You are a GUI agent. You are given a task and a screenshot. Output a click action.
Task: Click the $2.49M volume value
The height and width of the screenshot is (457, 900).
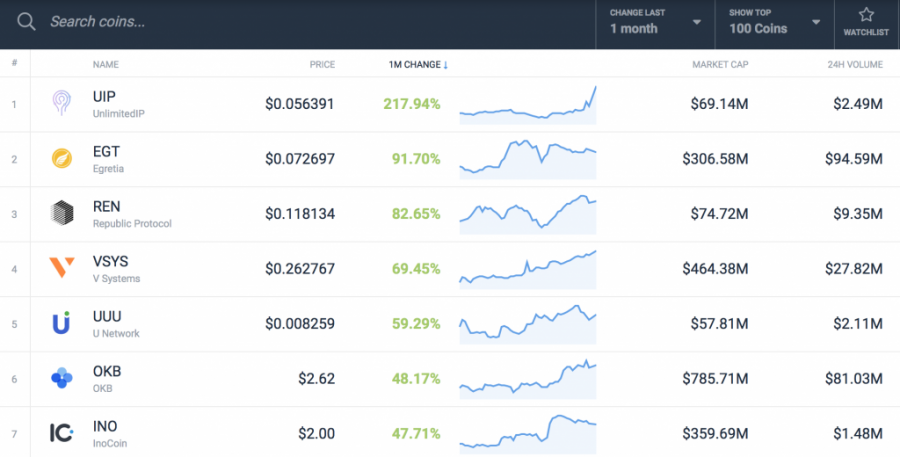858,104
